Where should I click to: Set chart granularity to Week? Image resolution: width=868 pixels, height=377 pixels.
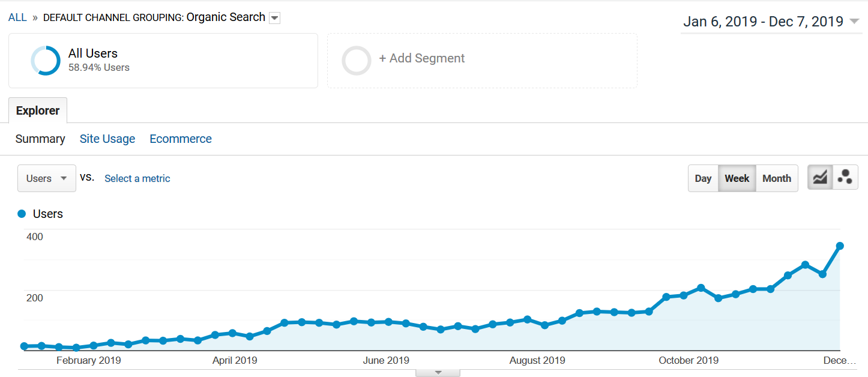[737, 178]
